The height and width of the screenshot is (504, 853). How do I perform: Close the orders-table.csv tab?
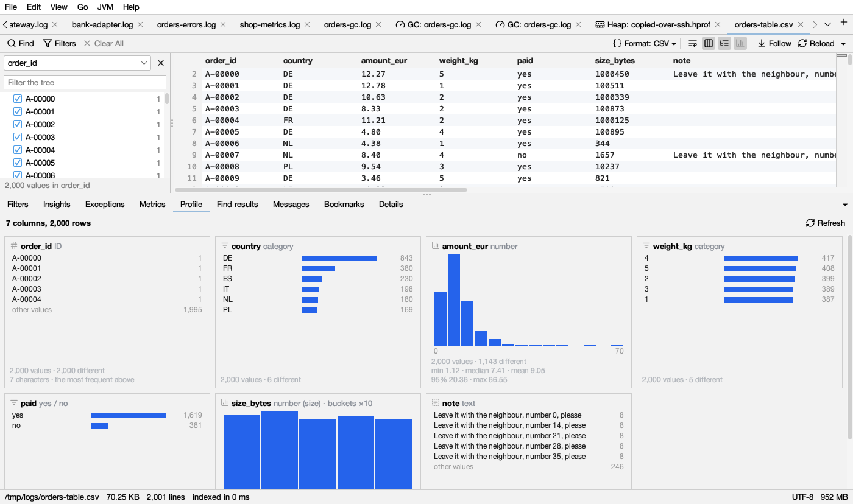point(802,24)
